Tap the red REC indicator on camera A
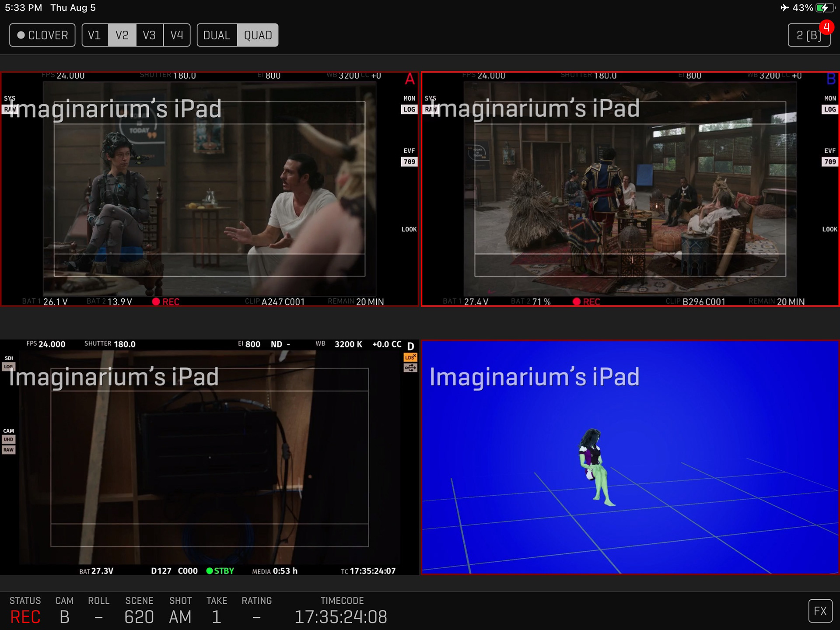 (166, 301)
